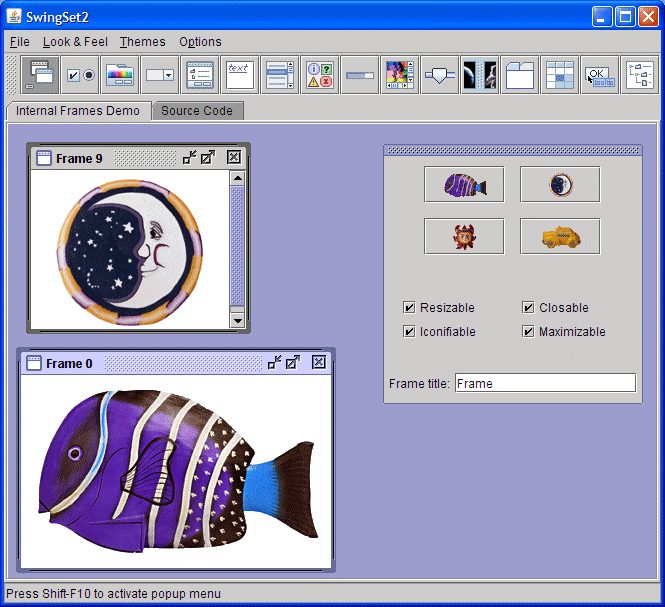Open the Look & Feel menu
665x607 pixels.
pos(75,42)
